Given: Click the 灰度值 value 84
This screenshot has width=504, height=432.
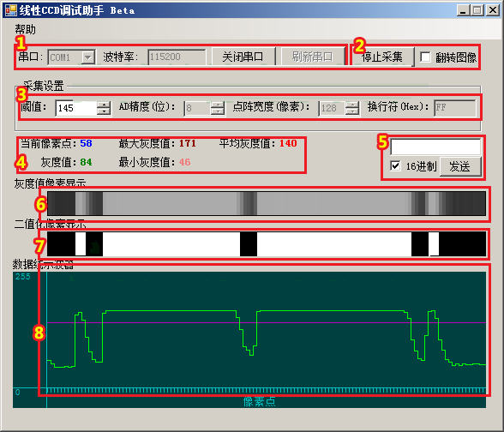Looking at the screenshot, I should 86,162.
